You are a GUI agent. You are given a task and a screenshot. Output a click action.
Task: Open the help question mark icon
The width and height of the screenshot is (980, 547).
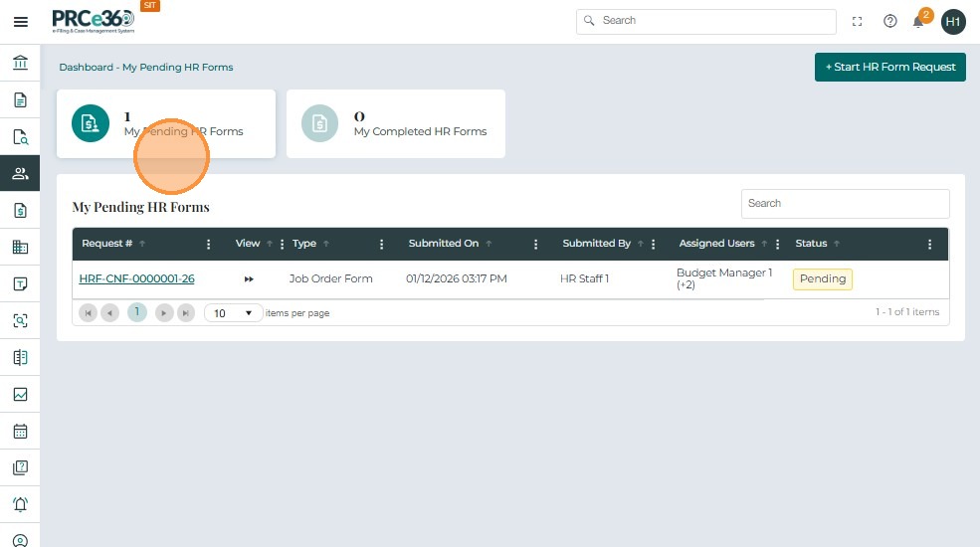click(890, 22)
